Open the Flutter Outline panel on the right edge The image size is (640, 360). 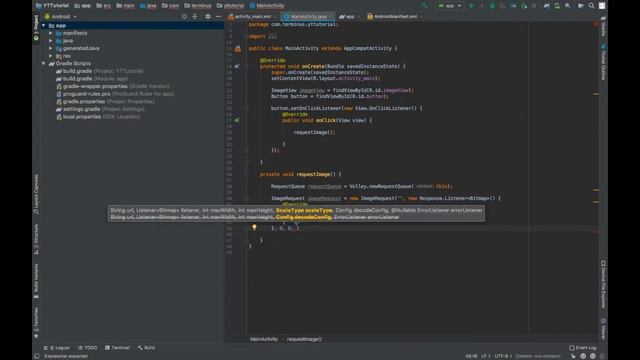[x=603, y=62]
